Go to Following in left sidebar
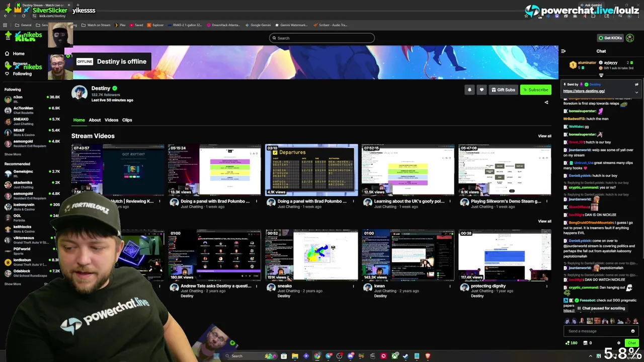644x362 pixels. coord(22,74)
